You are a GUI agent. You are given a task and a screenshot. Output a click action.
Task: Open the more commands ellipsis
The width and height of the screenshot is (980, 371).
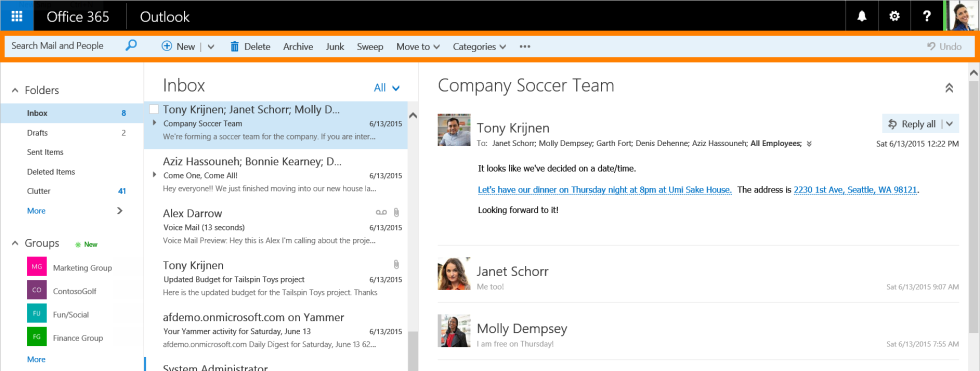(525, 46)
